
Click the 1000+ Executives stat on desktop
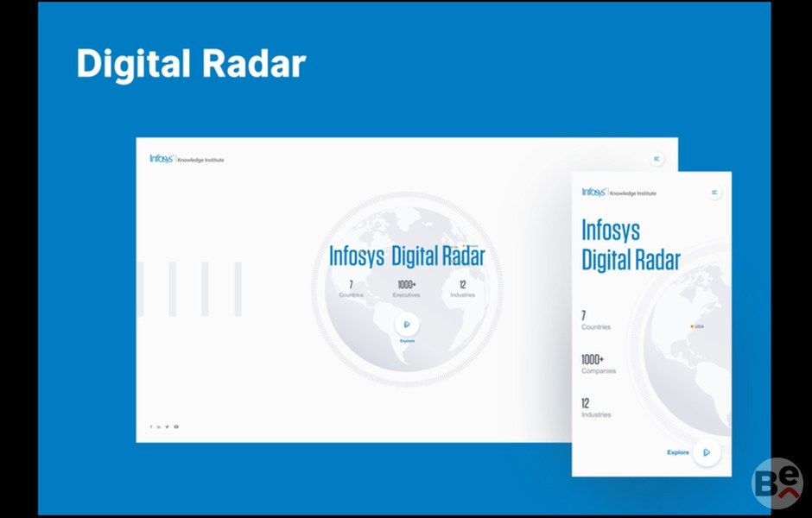(406, 289)
